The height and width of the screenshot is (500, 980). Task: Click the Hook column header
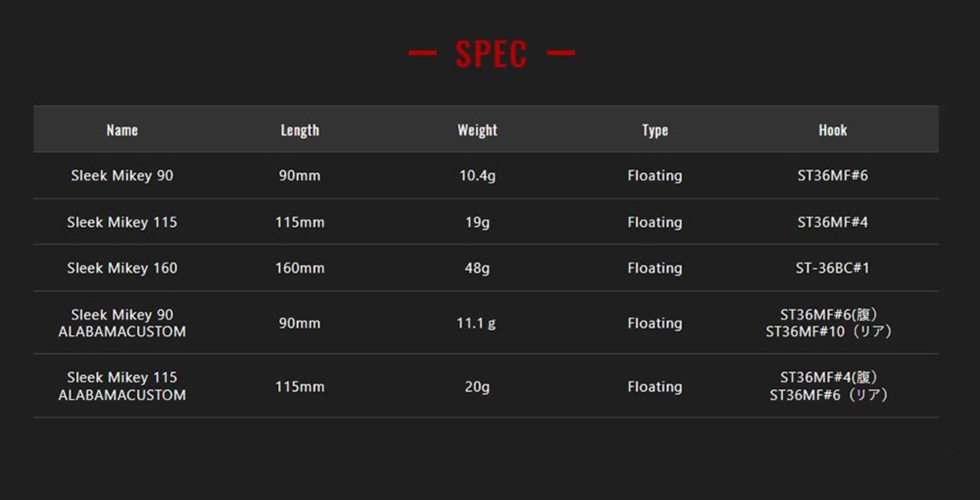click(x=832, y=130)
